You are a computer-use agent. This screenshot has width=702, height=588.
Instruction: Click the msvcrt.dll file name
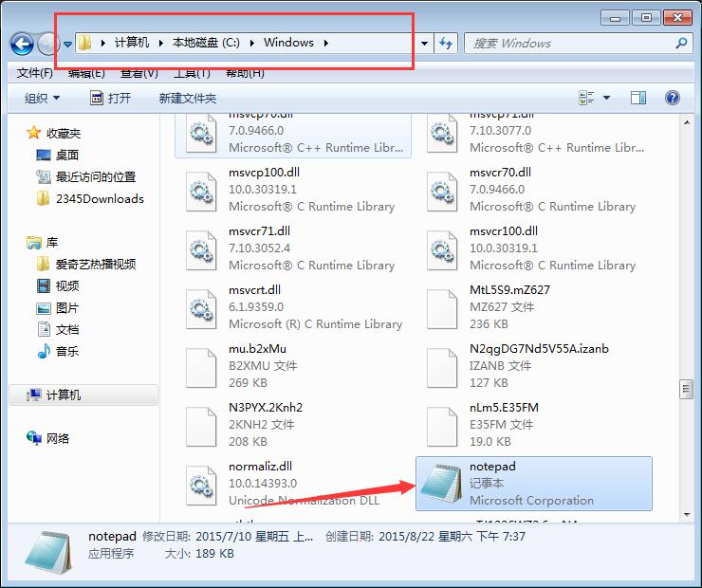pyautogui.click(x=255, y=290)
